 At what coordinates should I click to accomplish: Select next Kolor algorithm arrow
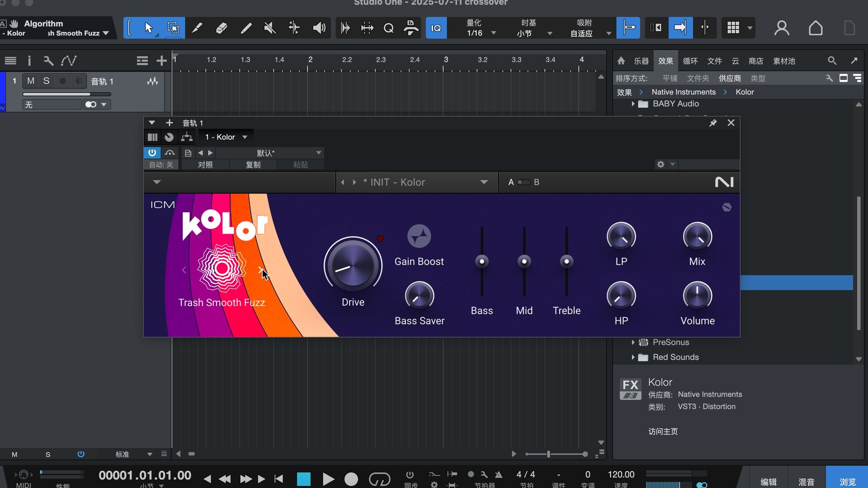(x=260, y=270)
